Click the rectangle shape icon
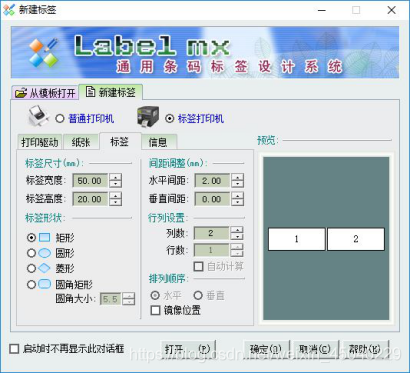Image resolution: width=411 pixels, height=373 pixels. 44,238
